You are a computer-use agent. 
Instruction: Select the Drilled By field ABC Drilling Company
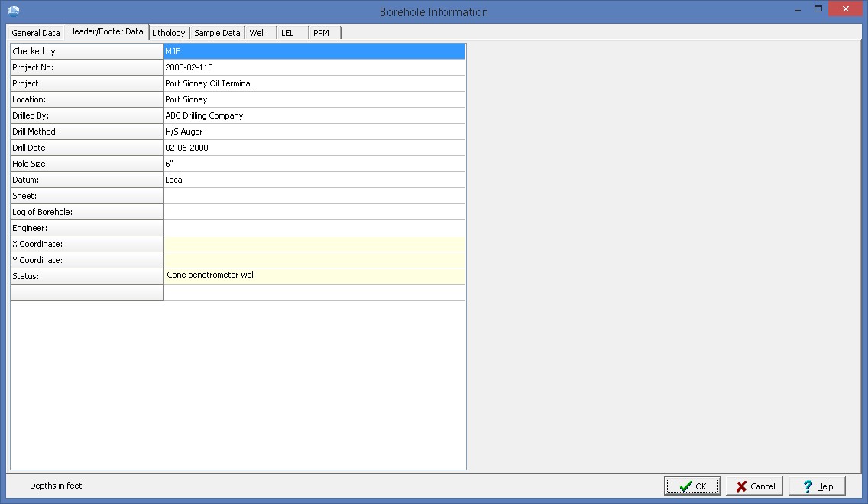[313, 115]
